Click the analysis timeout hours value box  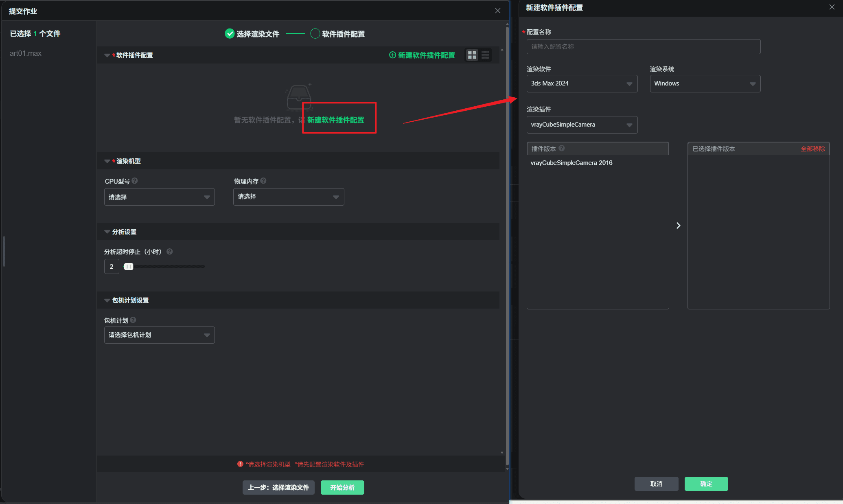tap(112, 266)
